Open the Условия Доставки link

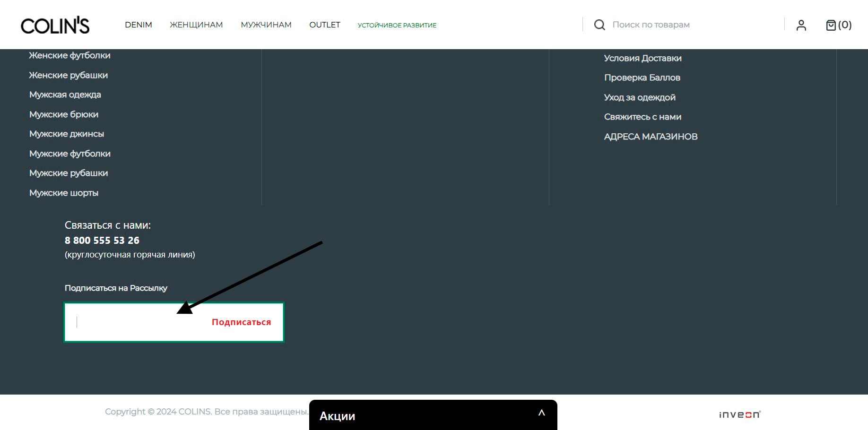tap(643, 58)
